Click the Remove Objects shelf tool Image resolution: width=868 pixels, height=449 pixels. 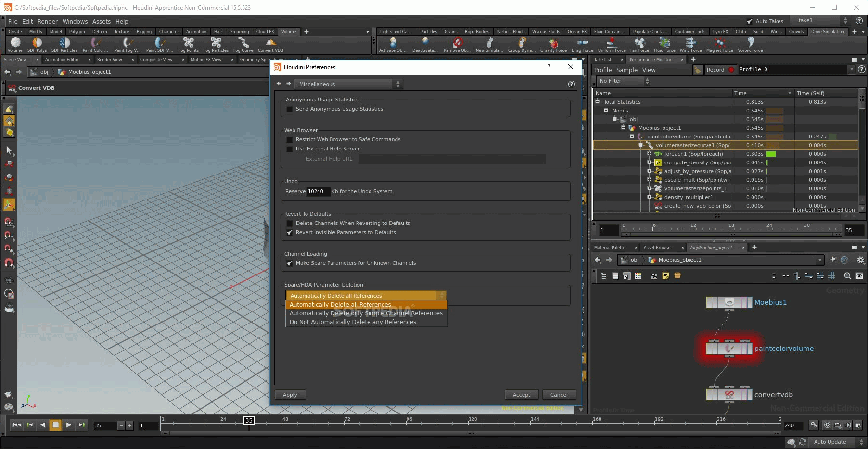pyautogui.click(x=457, y=45)
